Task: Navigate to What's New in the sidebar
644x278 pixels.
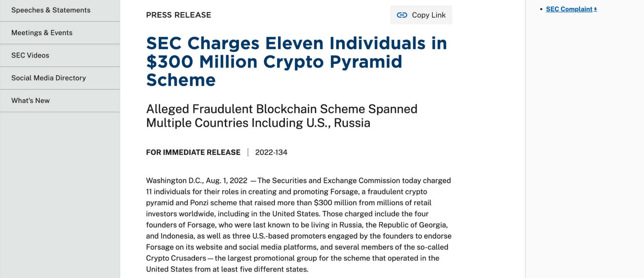Action: coord(31,101)
